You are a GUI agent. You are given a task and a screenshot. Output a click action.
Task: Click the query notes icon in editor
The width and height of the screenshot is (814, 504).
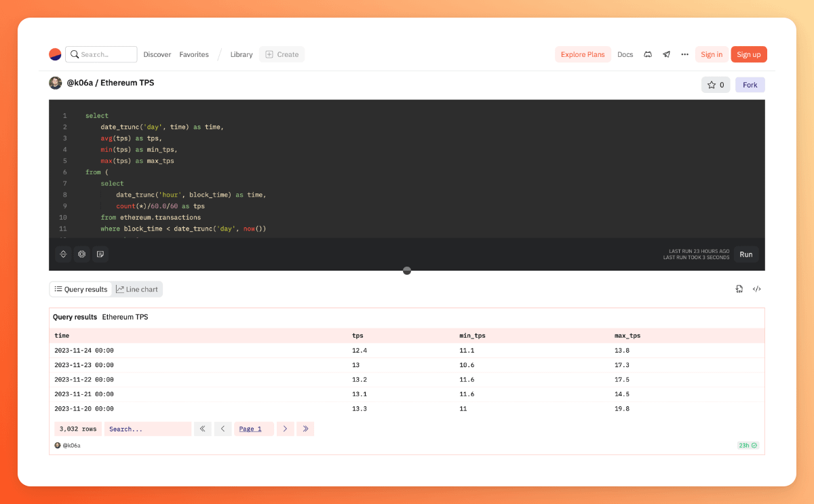point(100,254)
